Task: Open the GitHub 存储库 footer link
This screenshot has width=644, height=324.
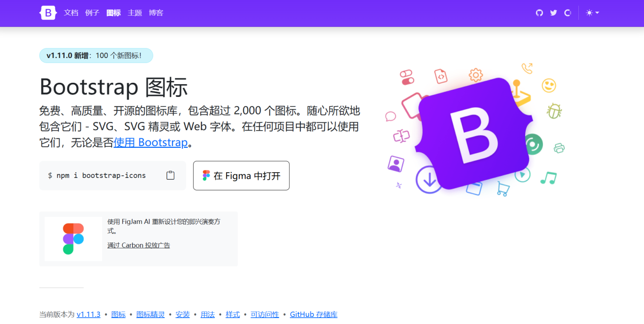Action: pos(313,314)
